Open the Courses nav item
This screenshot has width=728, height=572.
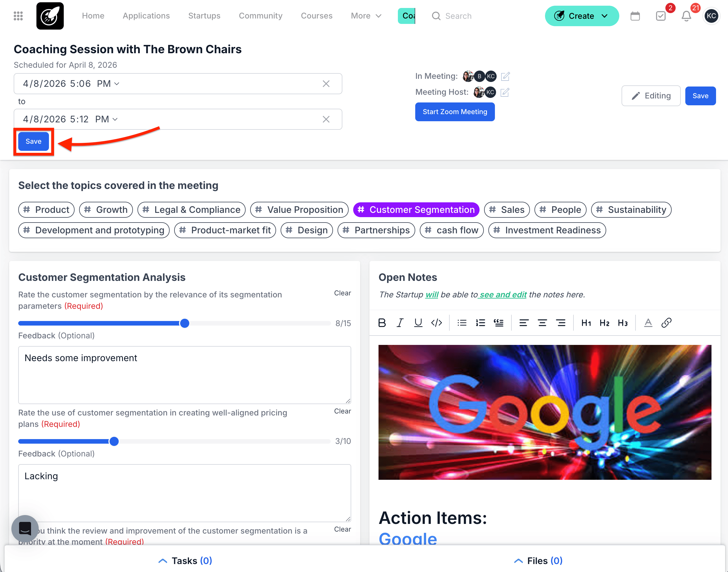[316, 16]
